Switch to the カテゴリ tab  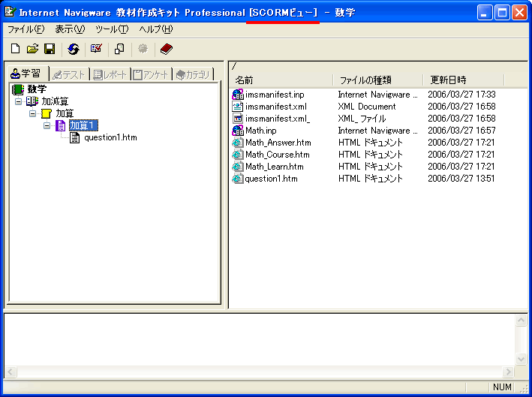pyautogui.click(x=193, y=74)
